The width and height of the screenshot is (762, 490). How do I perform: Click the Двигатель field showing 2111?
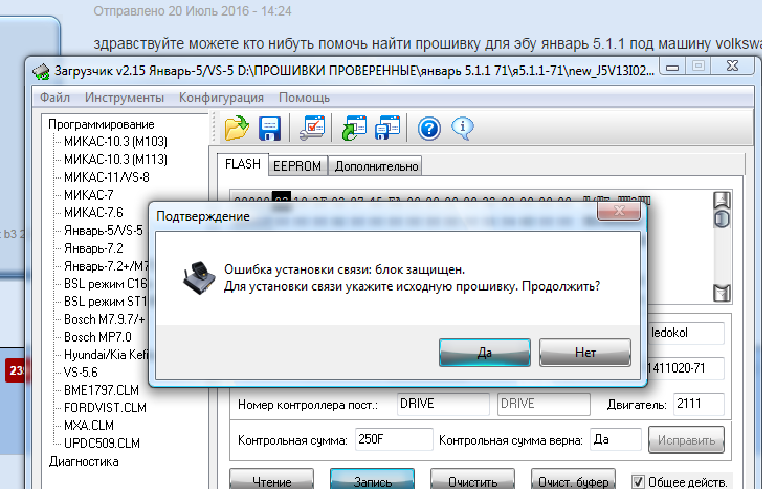coord(698,404)
